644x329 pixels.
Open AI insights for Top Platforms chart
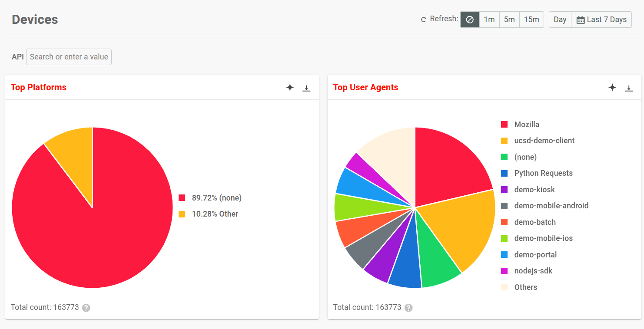point(290,87)
